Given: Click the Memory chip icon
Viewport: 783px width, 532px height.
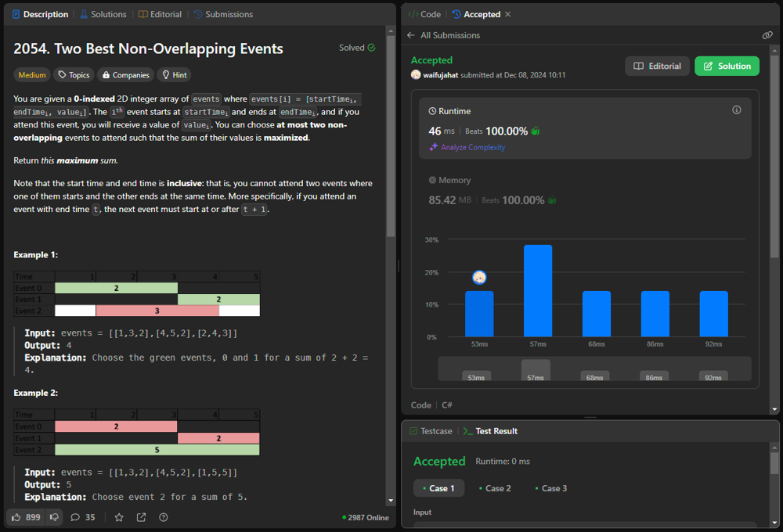Looking at the screenshot, I should [432, 180].
